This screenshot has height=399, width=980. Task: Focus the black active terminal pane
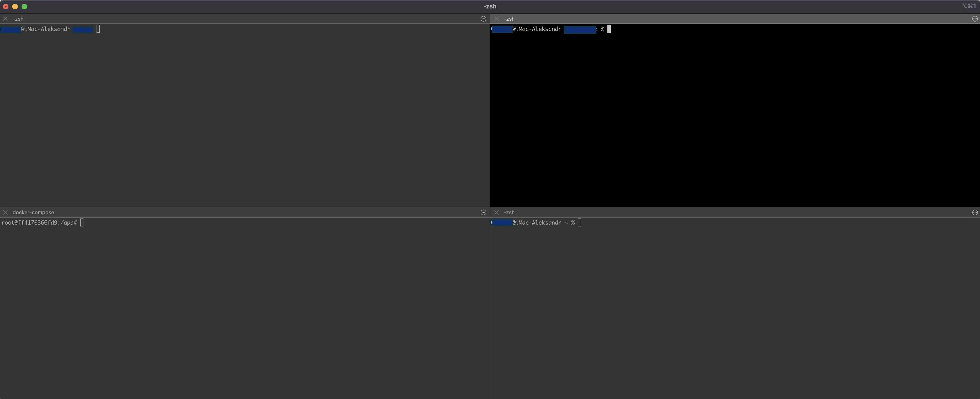click(x=734, y=114)
